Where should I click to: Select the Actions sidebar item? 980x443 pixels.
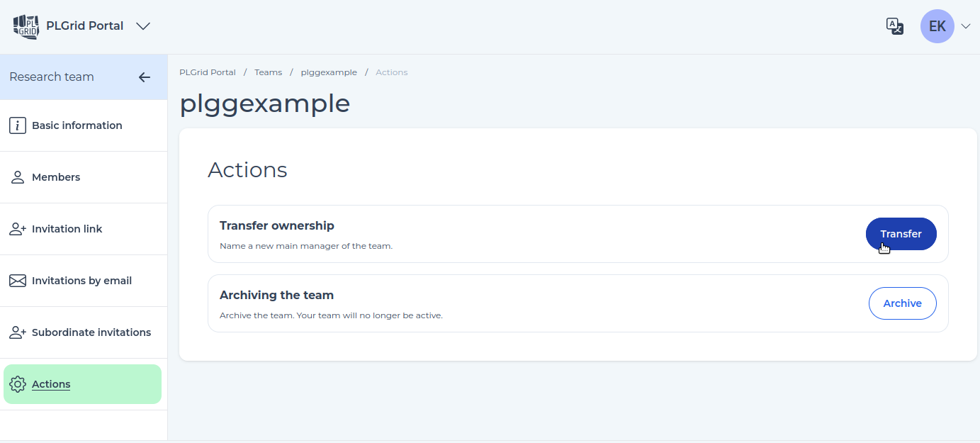[82, 384]
